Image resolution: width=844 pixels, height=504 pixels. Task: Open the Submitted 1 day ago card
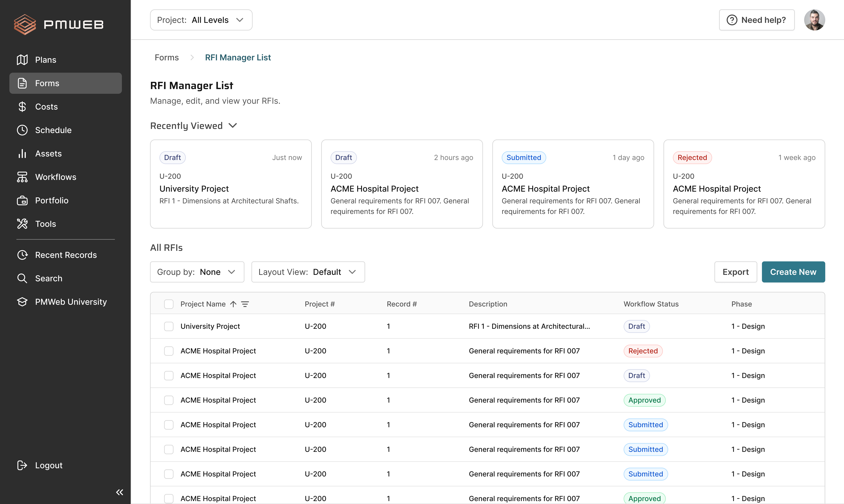[573, 184]
